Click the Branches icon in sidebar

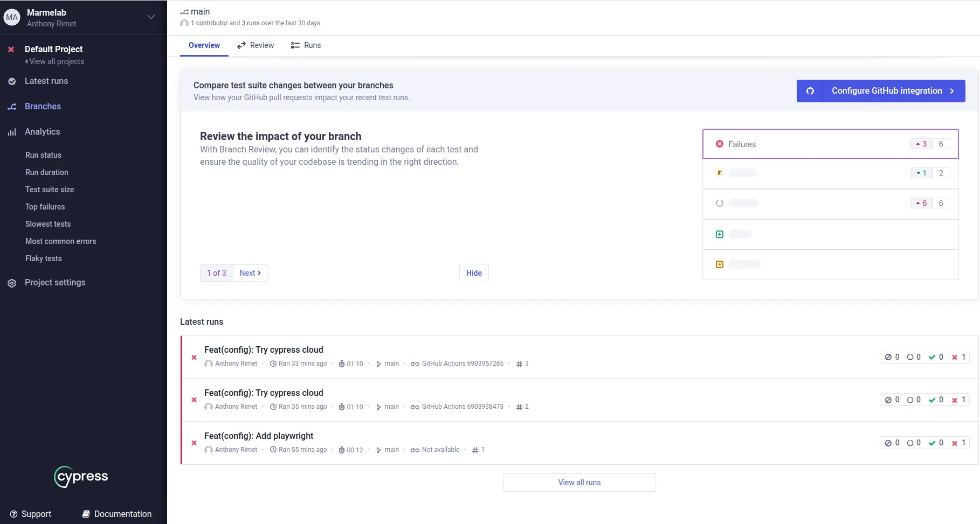click(12, 107)
